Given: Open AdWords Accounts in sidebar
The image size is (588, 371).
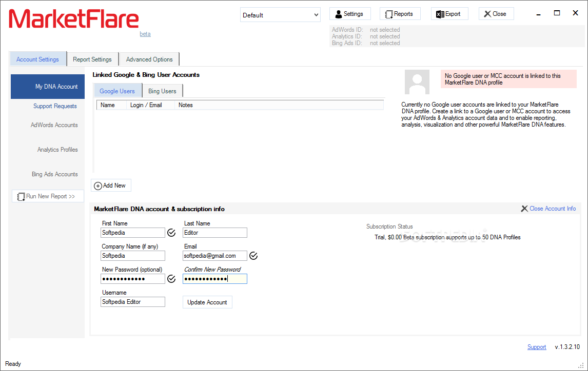Looking at the screenshot, I should click(54, 125).
